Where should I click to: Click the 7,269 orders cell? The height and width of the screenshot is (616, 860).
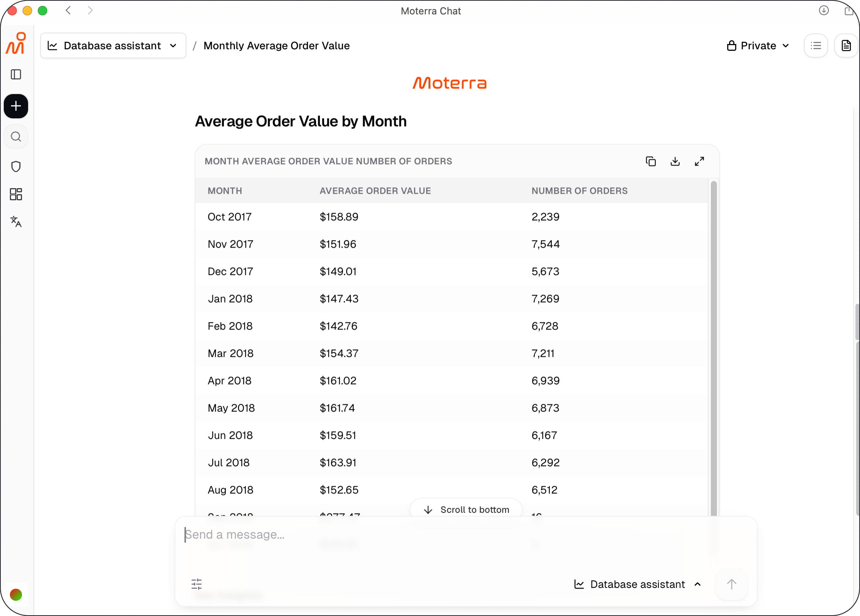pos(545,299)
